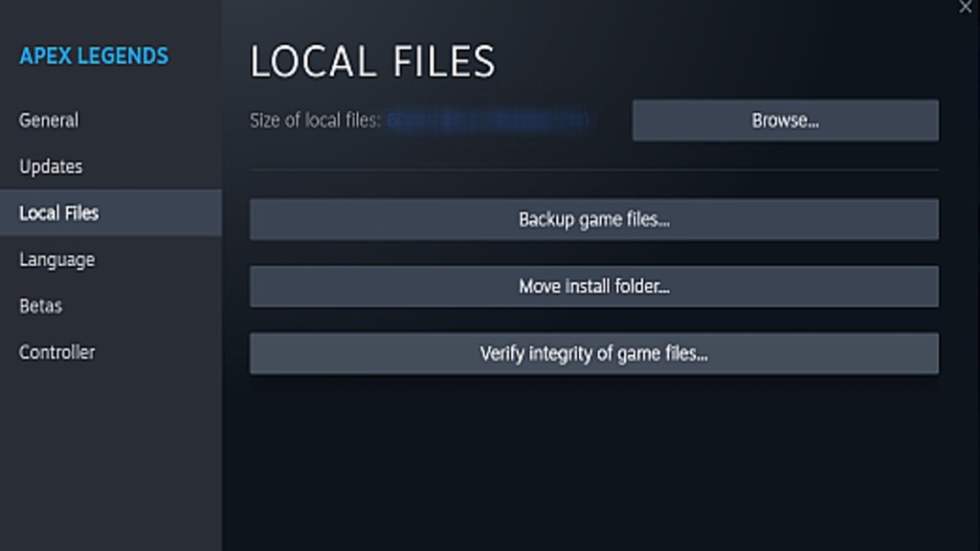Select the Local Files tab
The height and width of the screenshot is (551, 980).
(58, 212)
